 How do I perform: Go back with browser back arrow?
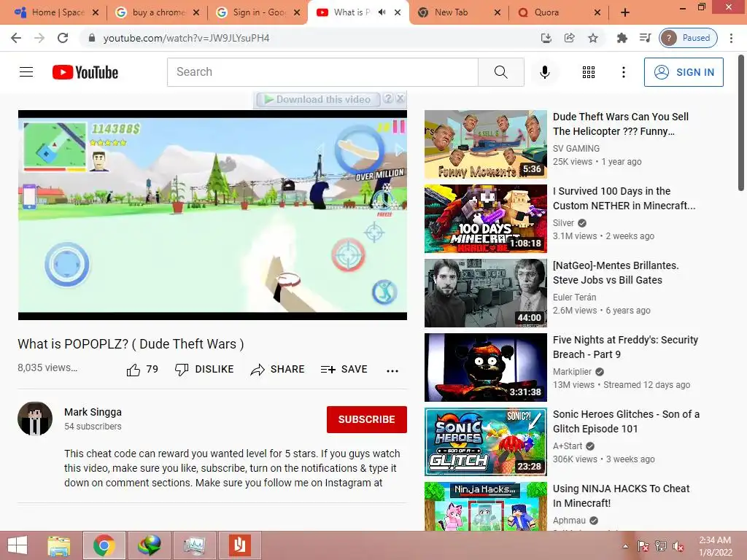tap(16, 38)
